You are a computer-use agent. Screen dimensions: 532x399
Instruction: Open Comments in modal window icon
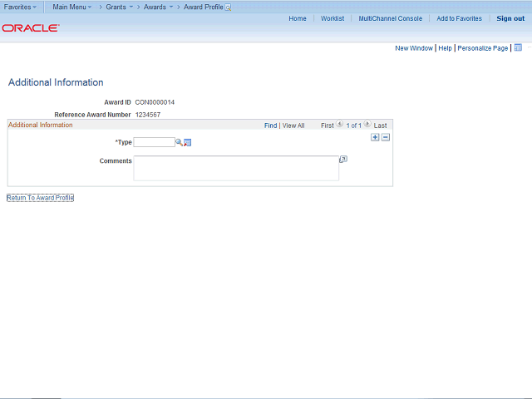343,159
